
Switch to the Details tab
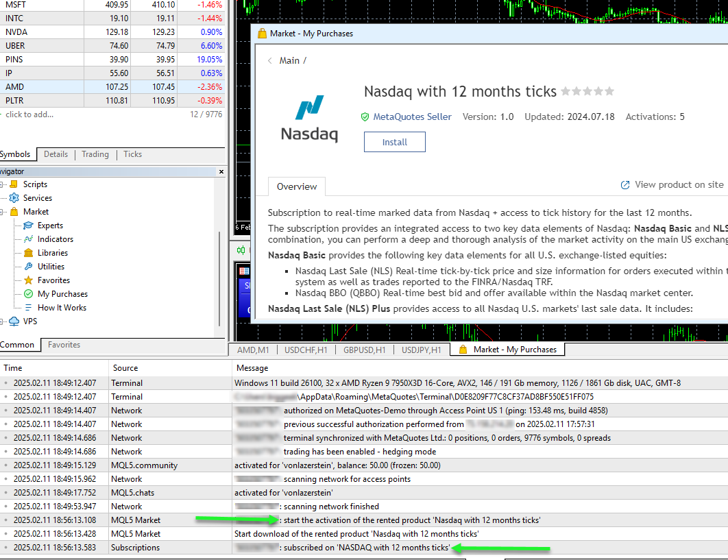(56, 154)
